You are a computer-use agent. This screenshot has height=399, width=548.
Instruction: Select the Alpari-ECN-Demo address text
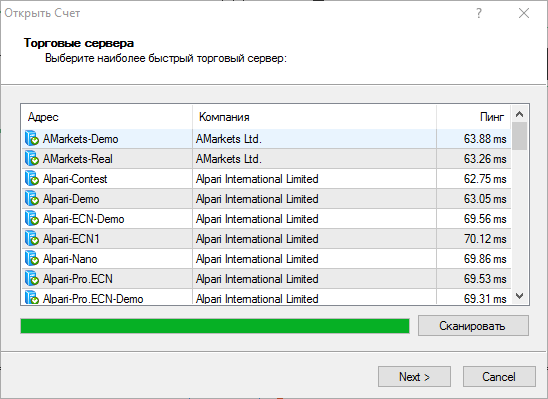(x=84, y=219)
